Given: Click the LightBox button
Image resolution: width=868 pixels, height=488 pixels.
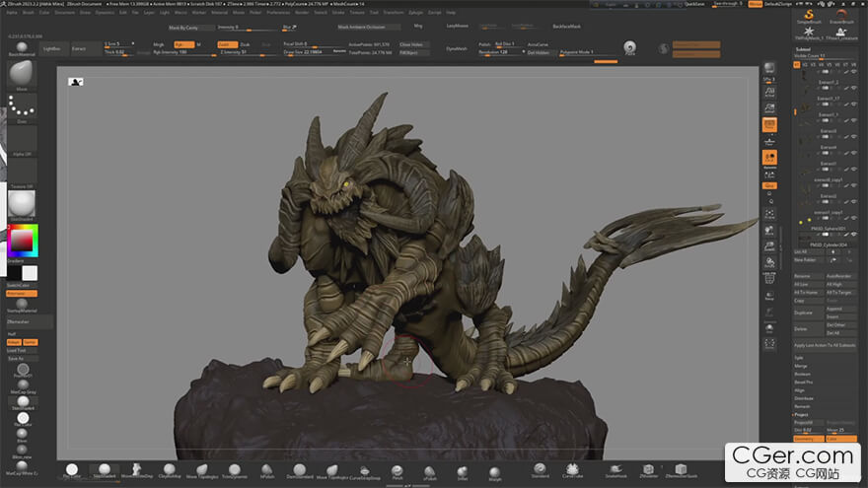Looking at the screenshot, I should click(52, 48).
